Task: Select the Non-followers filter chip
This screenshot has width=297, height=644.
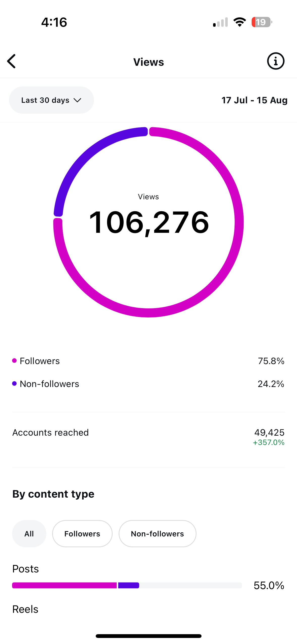Action: (x=157, y=534)
